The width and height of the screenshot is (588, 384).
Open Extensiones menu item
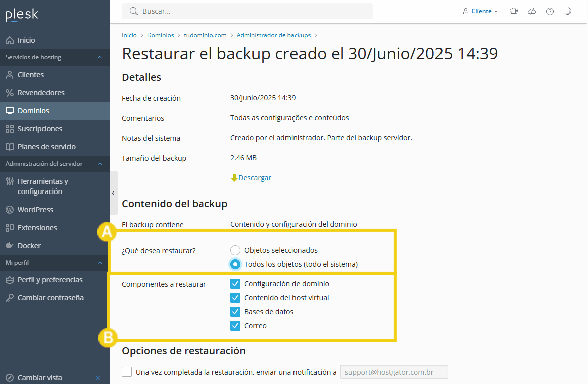coord(55,228)
